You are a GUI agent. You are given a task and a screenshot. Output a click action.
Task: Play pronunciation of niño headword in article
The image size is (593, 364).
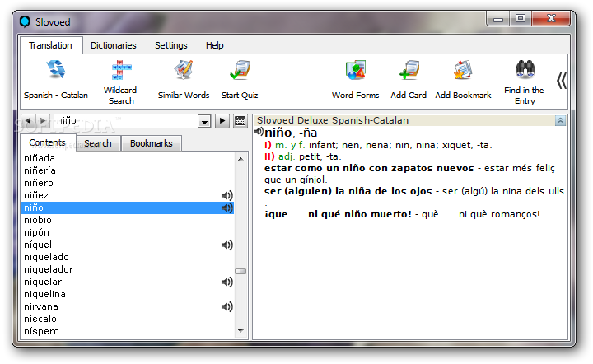(259, 132)
